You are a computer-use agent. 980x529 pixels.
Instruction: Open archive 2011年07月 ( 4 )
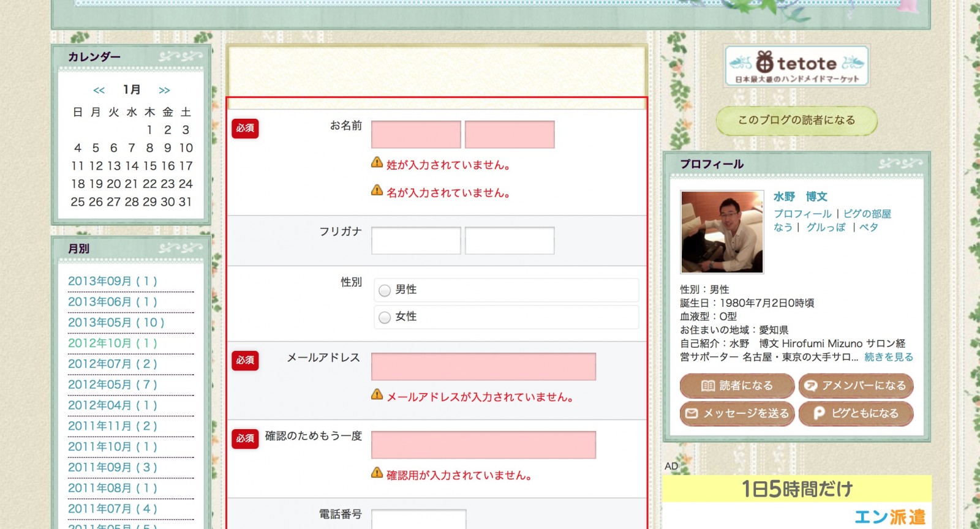click(113, 509)
